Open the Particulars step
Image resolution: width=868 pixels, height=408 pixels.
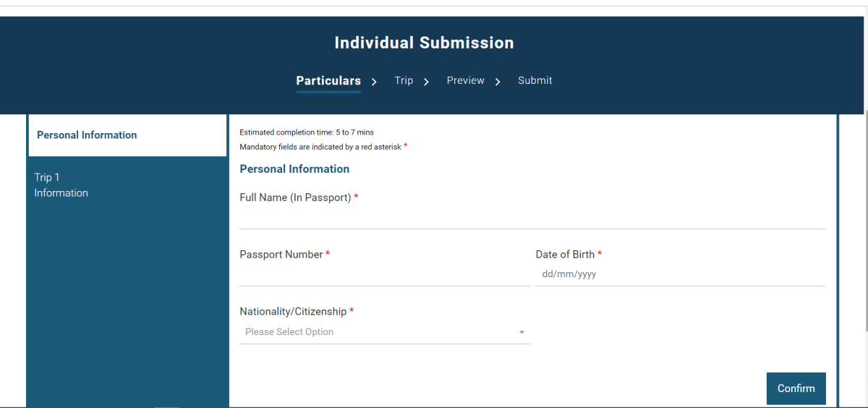click(x=328, y=81)
